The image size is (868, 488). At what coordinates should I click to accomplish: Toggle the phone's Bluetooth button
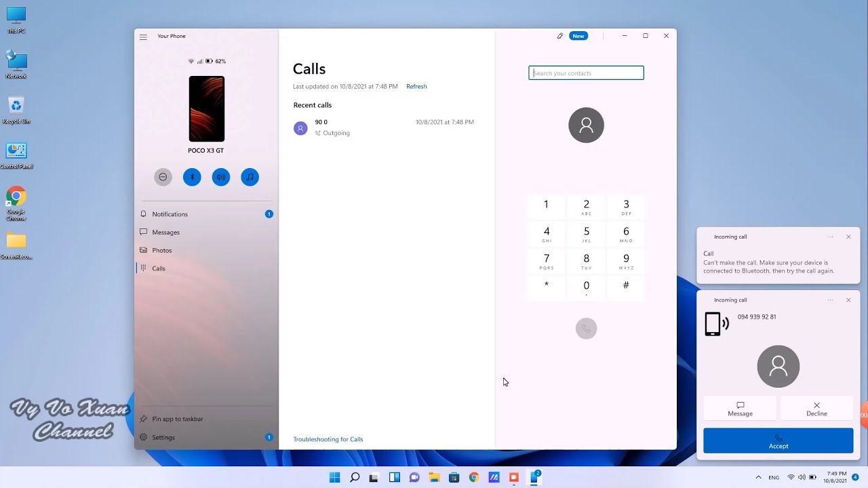192,177
